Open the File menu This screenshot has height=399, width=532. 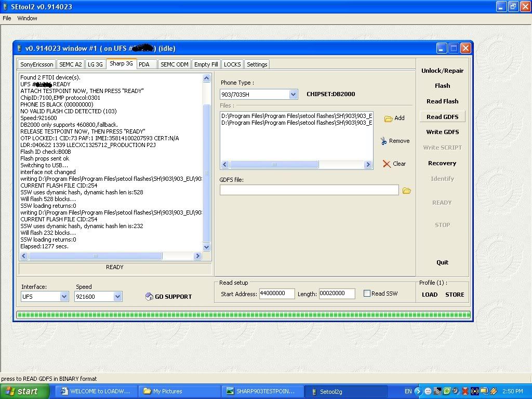tap(7, 18)
